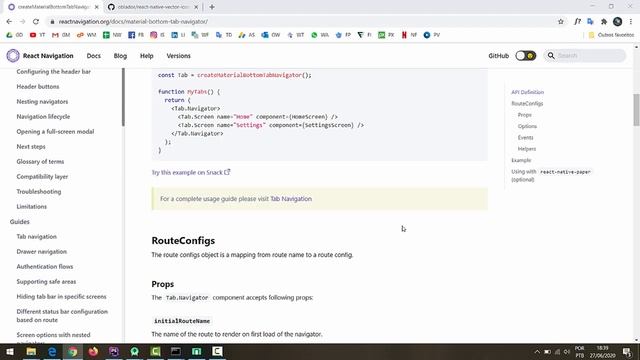Open the LI LinkedIn bookmark

[178, 35]
